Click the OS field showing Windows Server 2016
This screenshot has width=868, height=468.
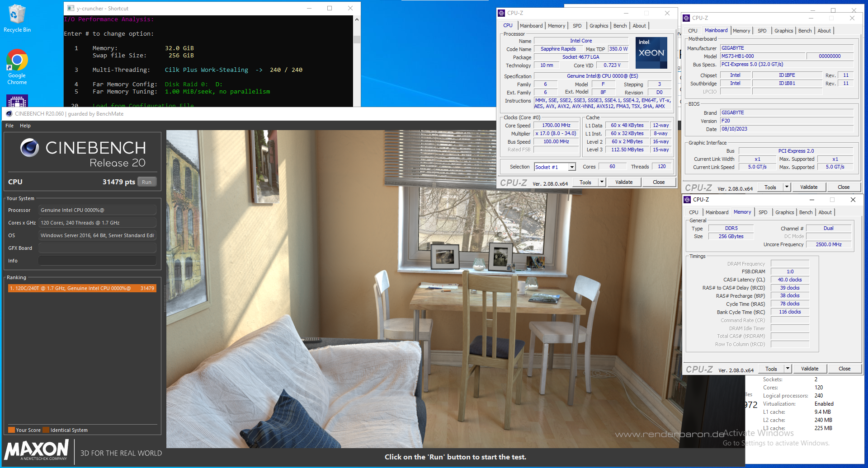[97, 235]
